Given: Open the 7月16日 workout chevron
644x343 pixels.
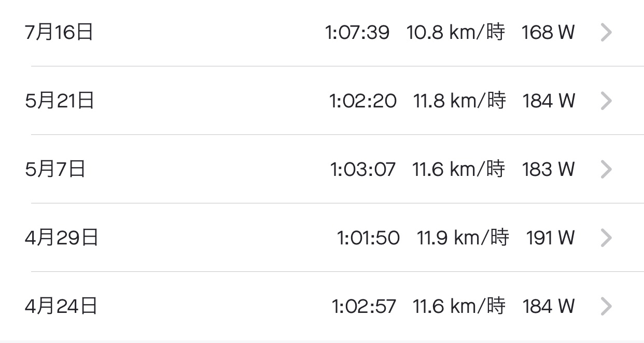Looking at the screenshot, I should click(606, 33).
